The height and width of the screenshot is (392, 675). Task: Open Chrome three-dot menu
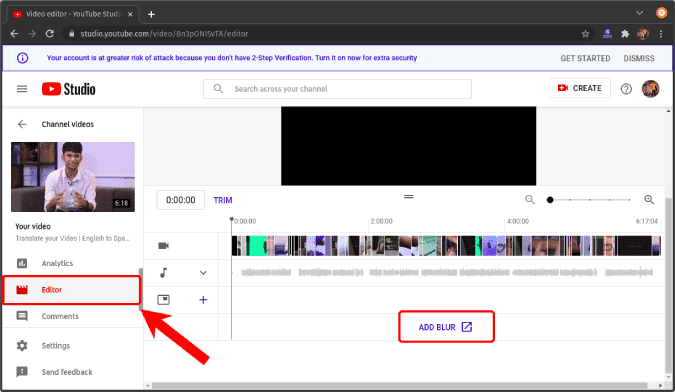pos(661,34)
